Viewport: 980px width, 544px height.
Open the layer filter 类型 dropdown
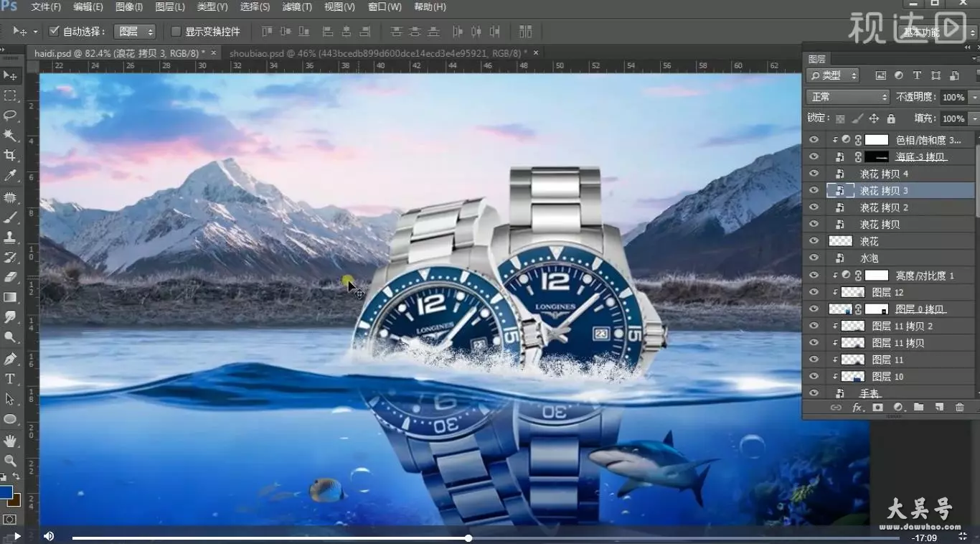click(833, 75)
